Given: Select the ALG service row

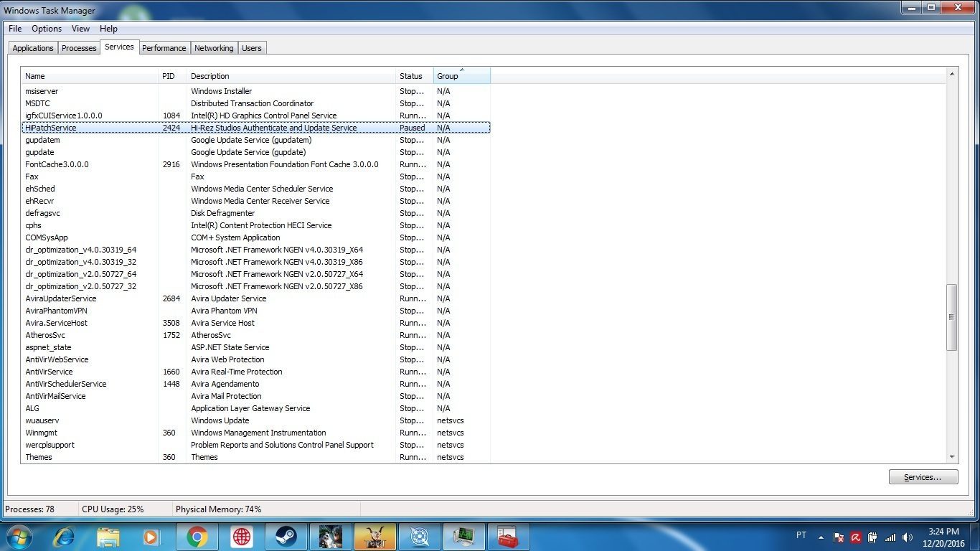Looking at the screenshot, I should [x=256, y=408].
